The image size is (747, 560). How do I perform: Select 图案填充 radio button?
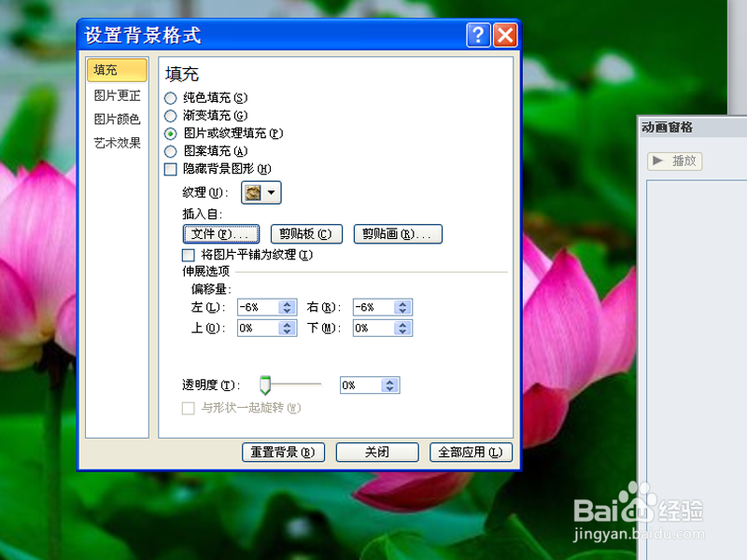[170, 151]
